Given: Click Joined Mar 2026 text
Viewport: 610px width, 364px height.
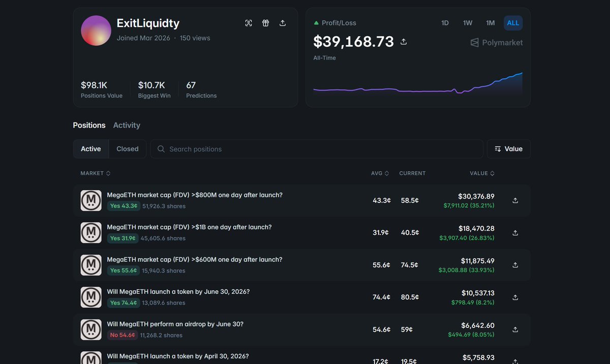Looking at the screenshot, I should (x=143, y=38).
